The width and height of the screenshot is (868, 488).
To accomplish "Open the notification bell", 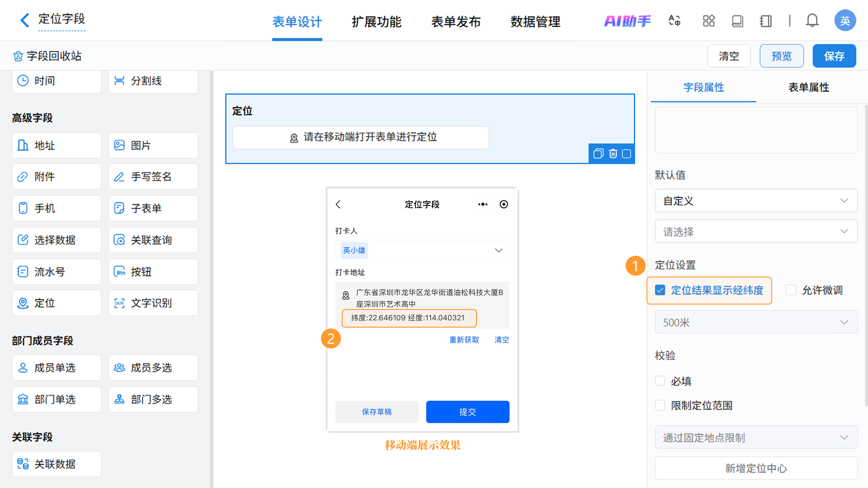I will tap(812, 21).
